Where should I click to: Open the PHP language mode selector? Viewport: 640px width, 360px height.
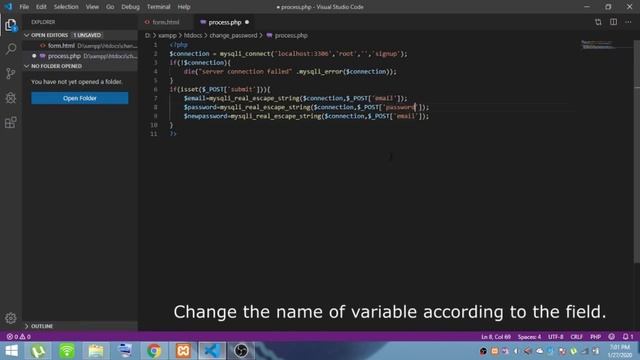[596, 337]
